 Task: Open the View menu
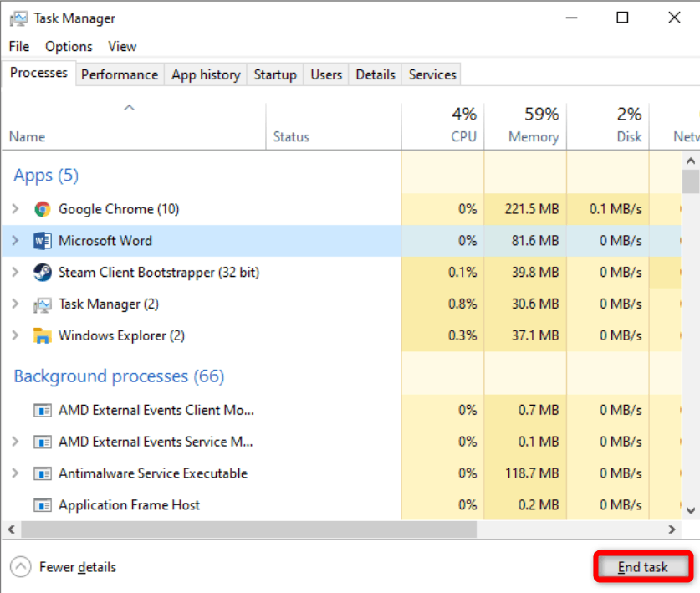tap(122, 47)
